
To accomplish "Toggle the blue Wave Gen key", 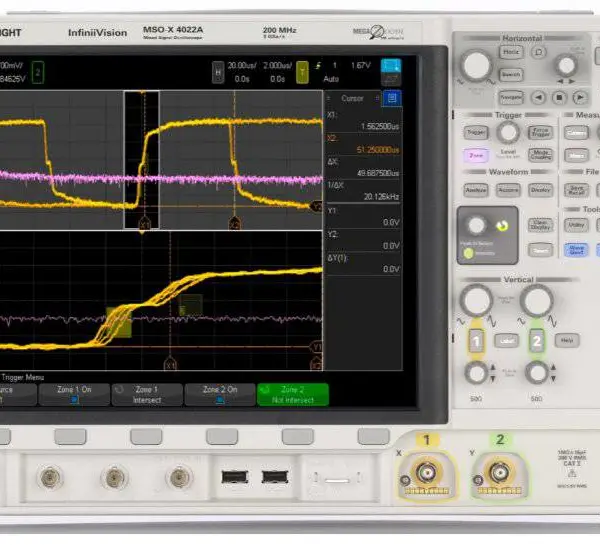I will click(x=576, y=250).
